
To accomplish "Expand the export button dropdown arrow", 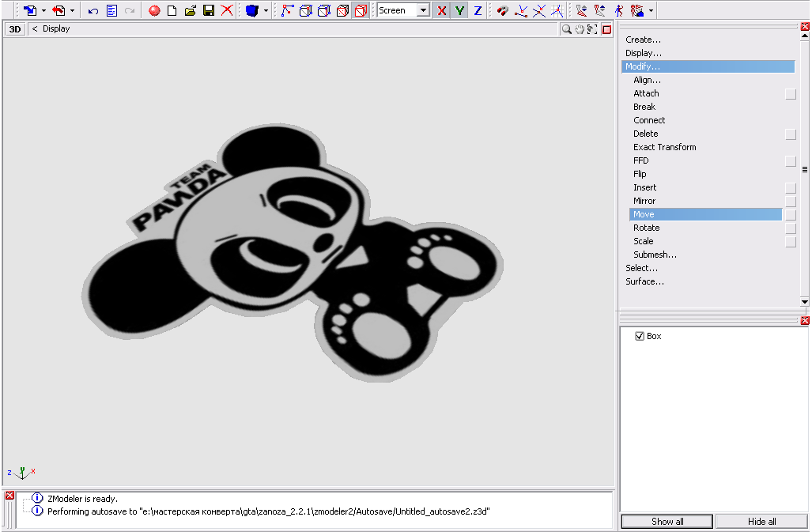I will [x=72, y=11].
